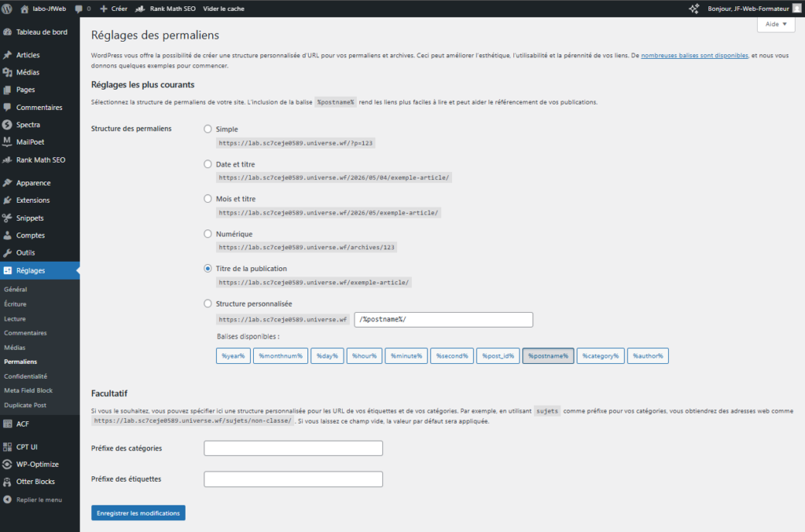Viewport: 805px width, 532px height.
Task: Click the Rank Math SEO sidebar icon
Action: coord(7,160)
